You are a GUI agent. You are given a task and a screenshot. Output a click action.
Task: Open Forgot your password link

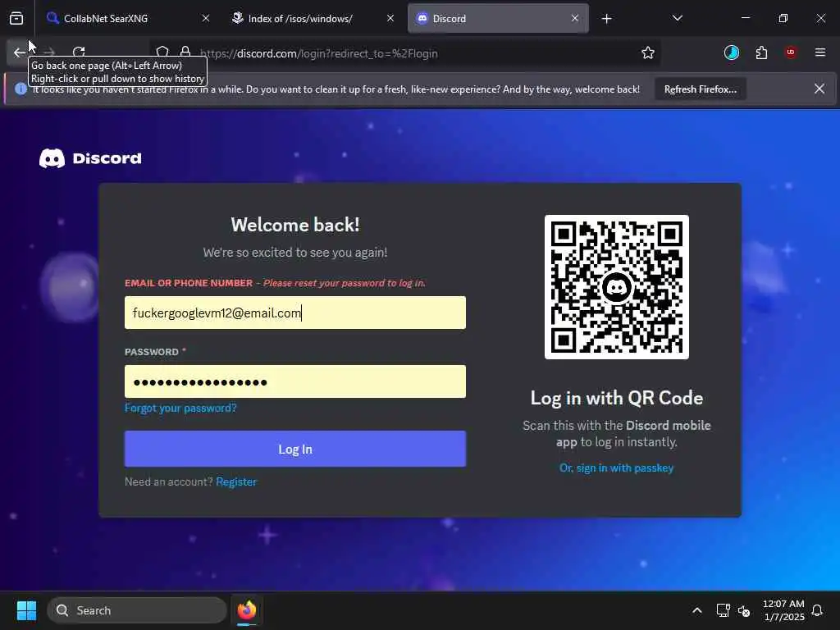pyautogui.click(x=180, y=409)
